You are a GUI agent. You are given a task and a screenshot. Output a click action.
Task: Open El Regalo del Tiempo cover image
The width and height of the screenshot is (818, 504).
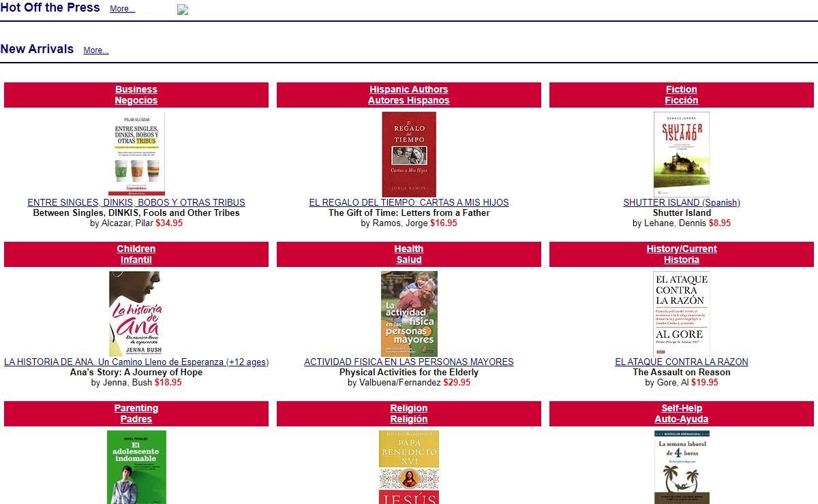(409, 154)
